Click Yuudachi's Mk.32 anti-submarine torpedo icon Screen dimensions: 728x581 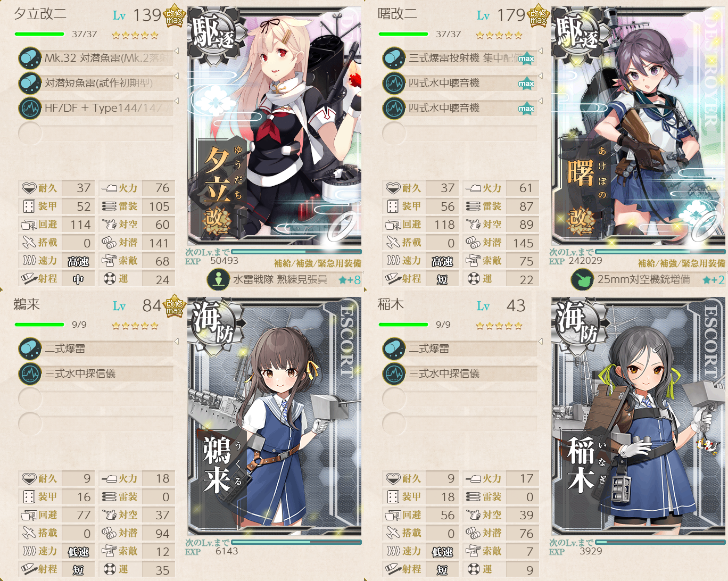pyautogui.click(x=30, y=58)
